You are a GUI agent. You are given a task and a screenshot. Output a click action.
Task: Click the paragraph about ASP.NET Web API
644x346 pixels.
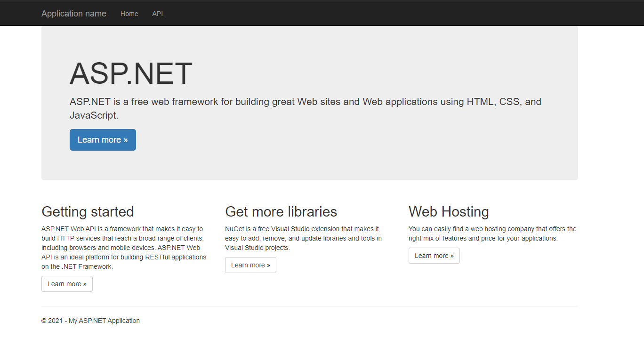click(124, 248)
